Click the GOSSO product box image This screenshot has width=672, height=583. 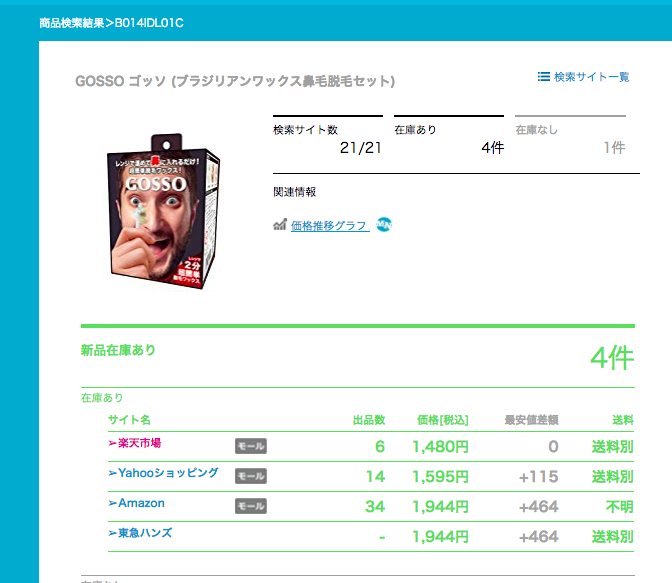click(x=163, y=211)
